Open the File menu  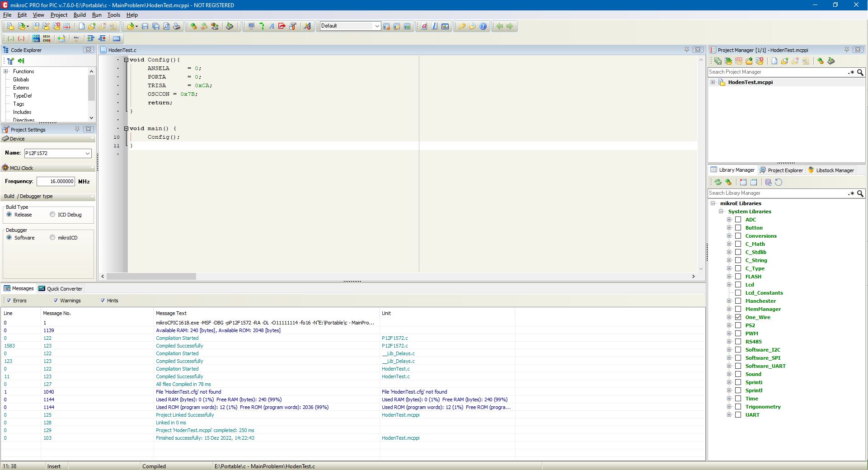[7, 15]
